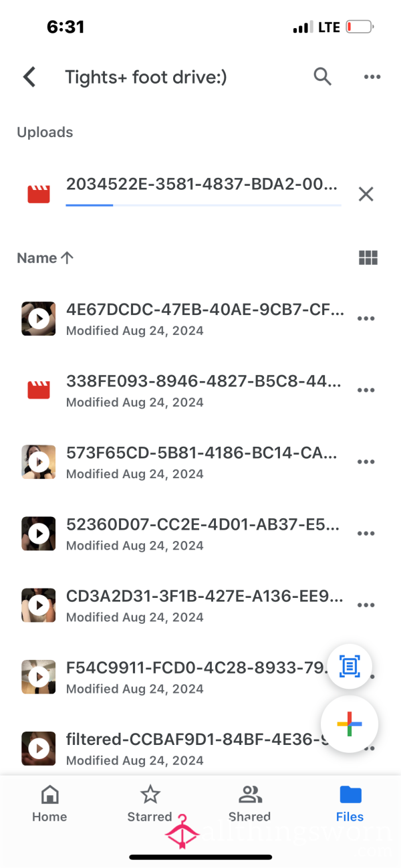Open more options for 573F65CD file
Screen dimensions: 401x868
pos(366,461)
